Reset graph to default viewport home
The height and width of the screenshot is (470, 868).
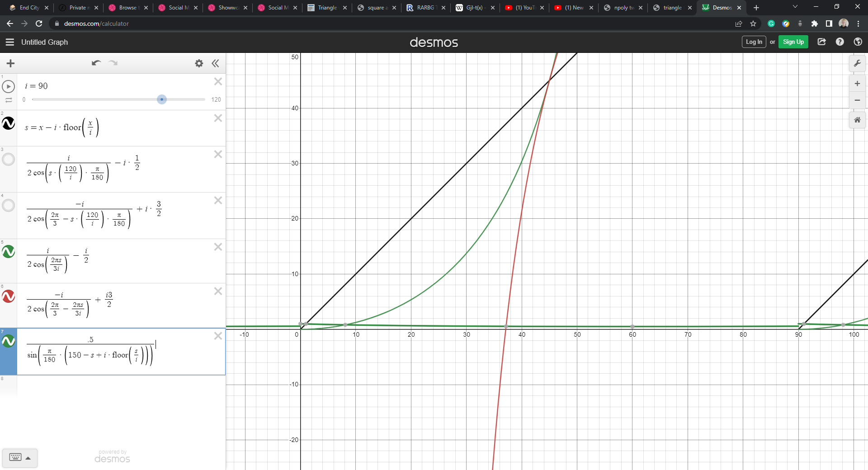tap(857, 120)
